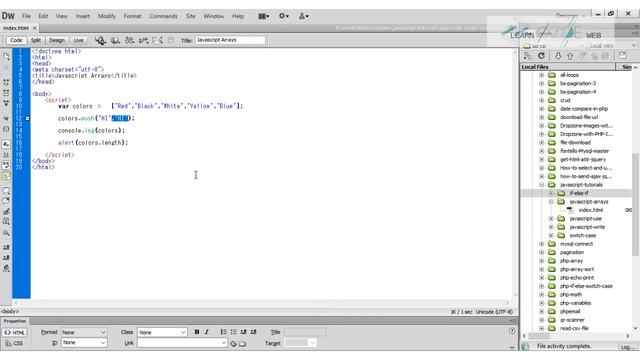Click the Title field containing Javascript Arrays

click(230, 40)
